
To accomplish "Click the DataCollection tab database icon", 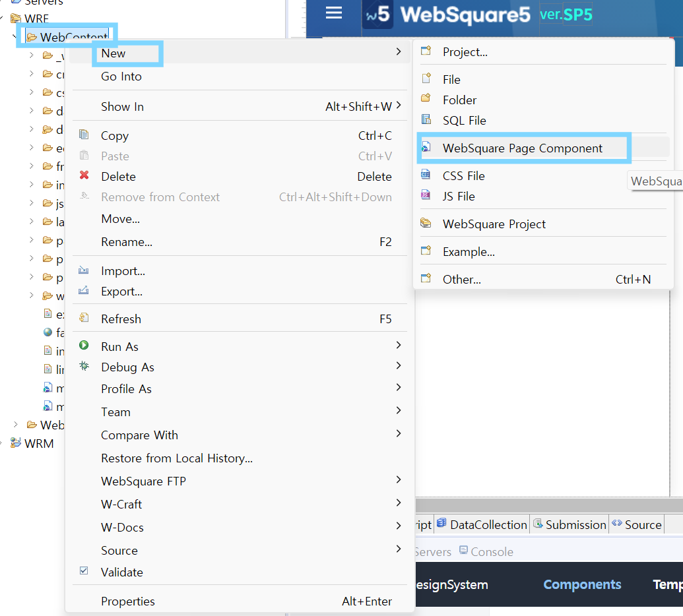I will [x=441, y=523].
